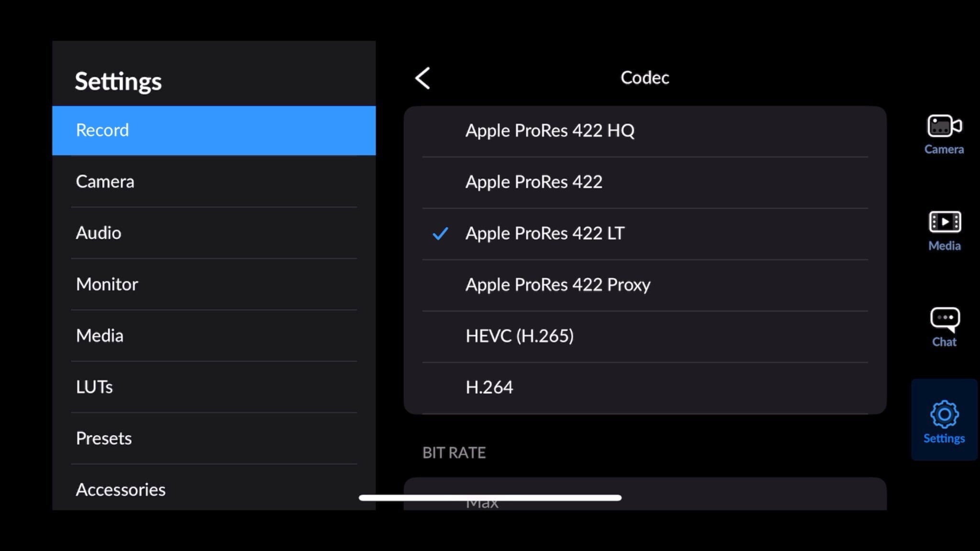Go back using the chevron arrow
The height and width of the screenshot is (551, 980).
423,78
